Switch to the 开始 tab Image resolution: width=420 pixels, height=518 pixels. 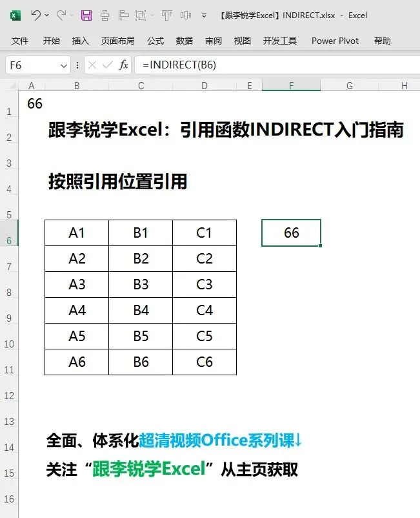[52, 41]
